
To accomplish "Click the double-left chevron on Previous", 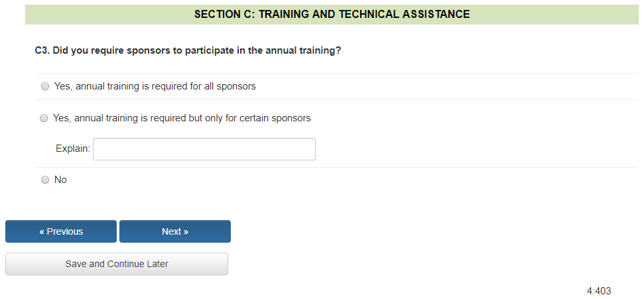I will 42,231.
